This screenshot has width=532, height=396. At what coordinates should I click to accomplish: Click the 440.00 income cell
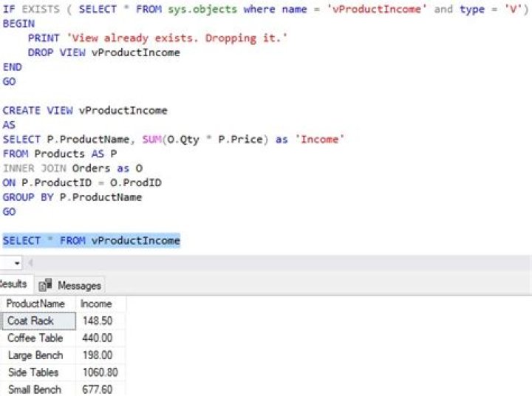98,338
